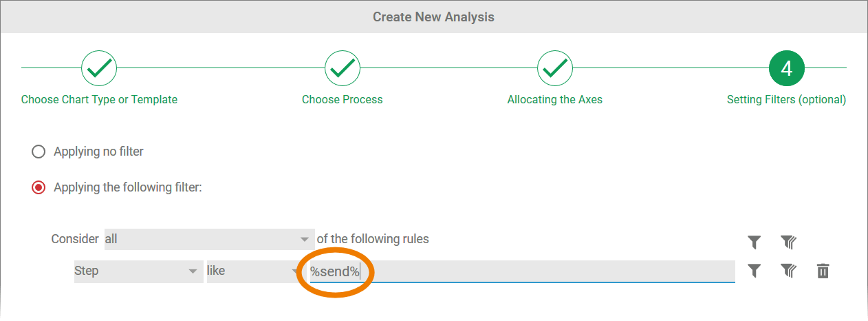Click the first step checkmark circle

pos(99,68)
